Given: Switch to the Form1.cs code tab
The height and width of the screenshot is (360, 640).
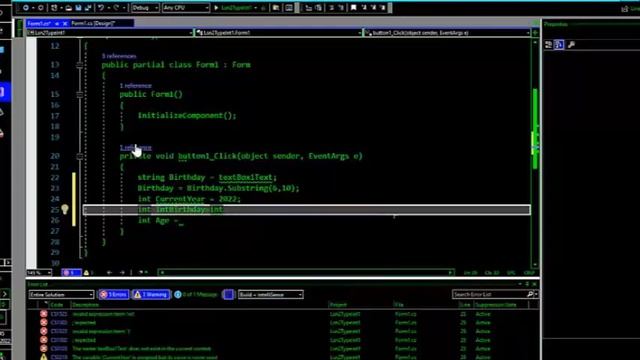Looking at the screenshot, I should coord(39,23).
